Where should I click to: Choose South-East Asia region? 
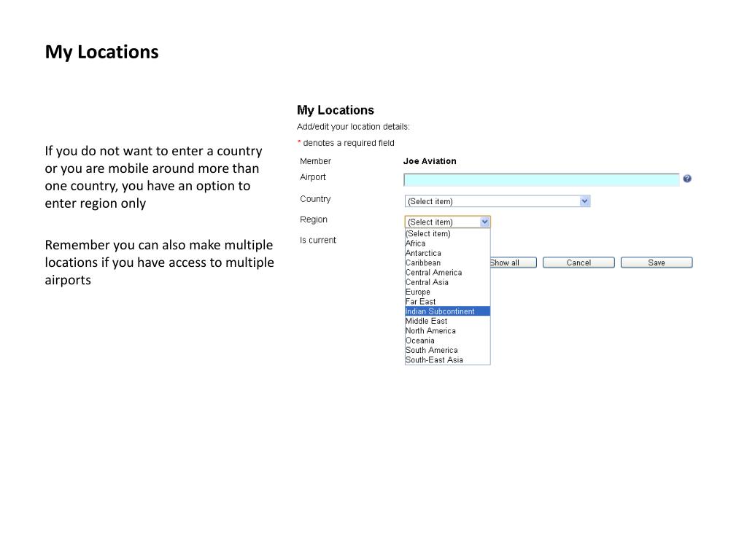click(x=447, y=360)
